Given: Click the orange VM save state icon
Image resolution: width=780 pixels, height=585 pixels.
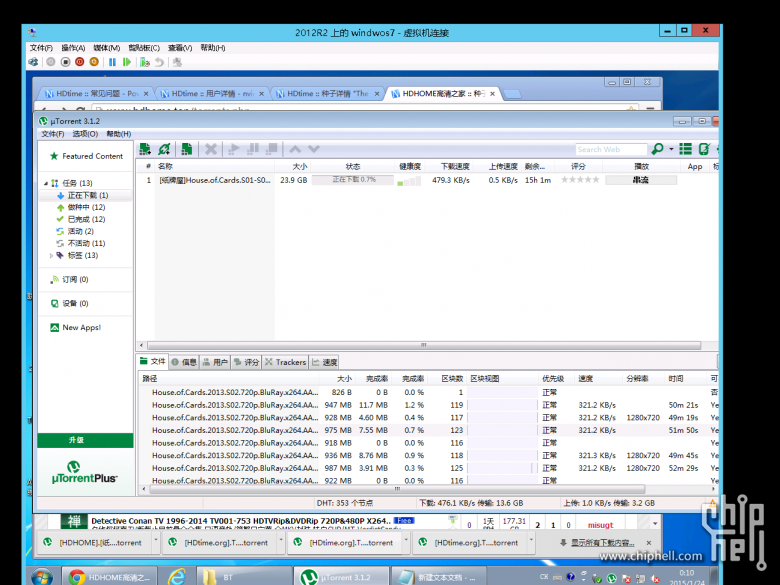Looking at the screenshot, I should pyautogui.click(x=94, y=62).
